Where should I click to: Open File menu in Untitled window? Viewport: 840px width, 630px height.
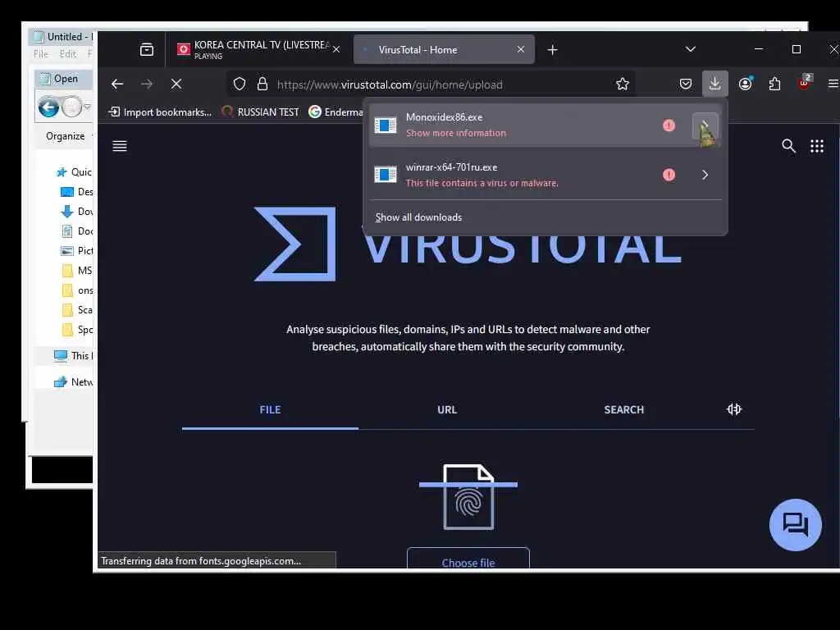tap(41, 53)
